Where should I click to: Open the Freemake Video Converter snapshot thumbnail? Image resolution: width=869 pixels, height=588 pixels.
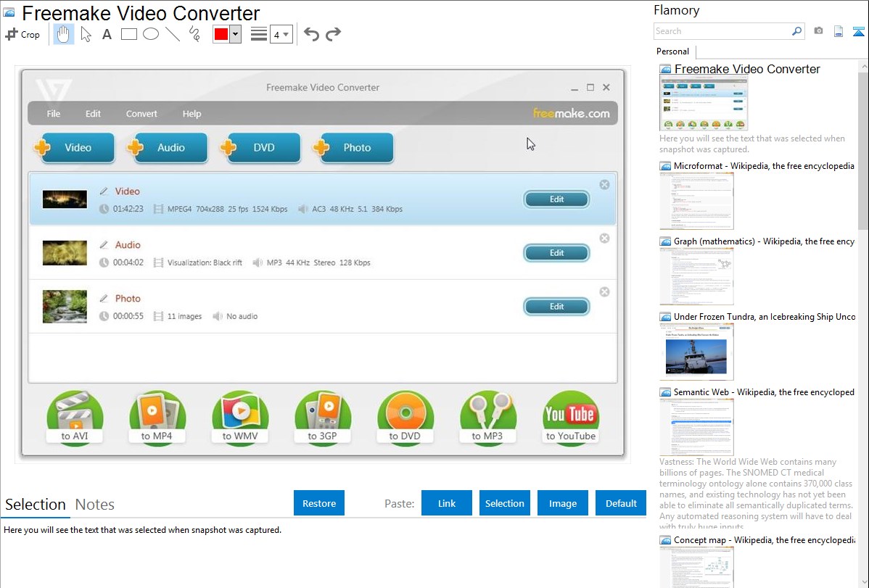click(x=704, y=104)
